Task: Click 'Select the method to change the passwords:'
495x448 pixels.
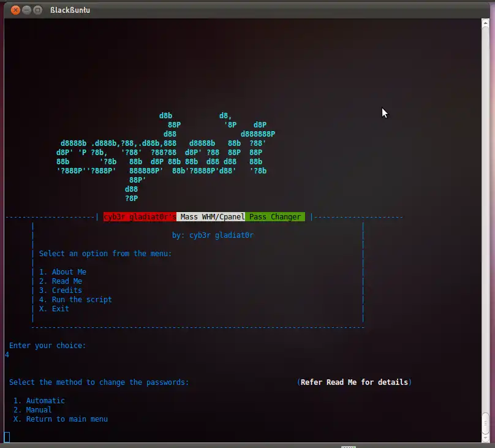Action: click(99, 382)
